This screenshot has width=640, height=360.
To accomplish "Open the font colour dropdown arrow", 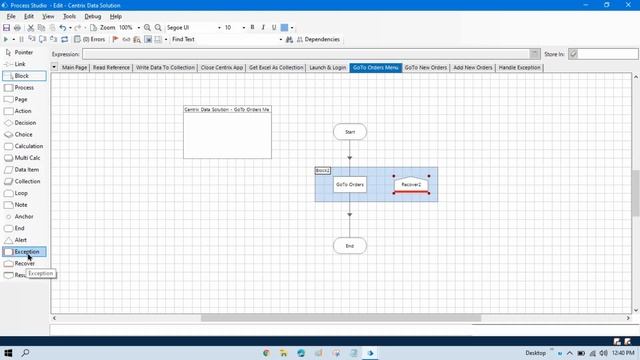I will pos(292,28).
